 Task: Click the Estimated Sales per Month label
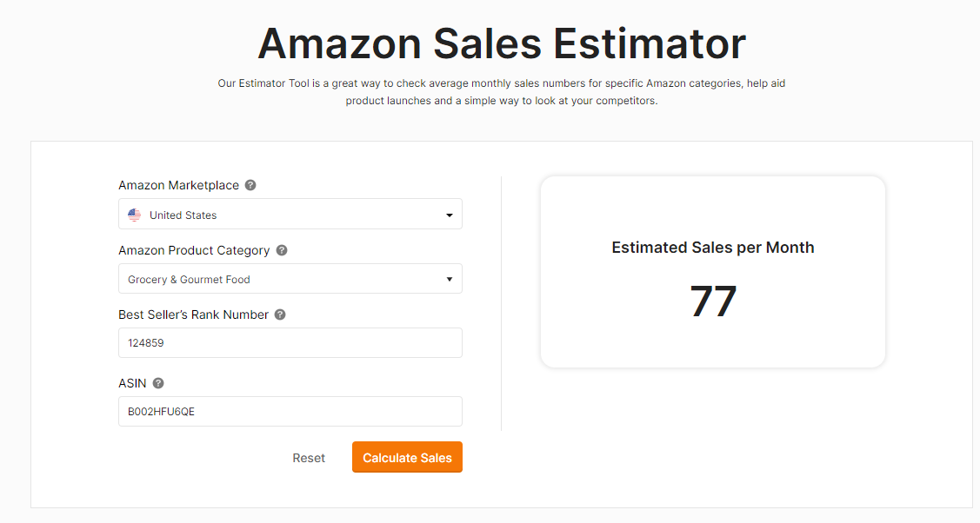pos(712,248)
